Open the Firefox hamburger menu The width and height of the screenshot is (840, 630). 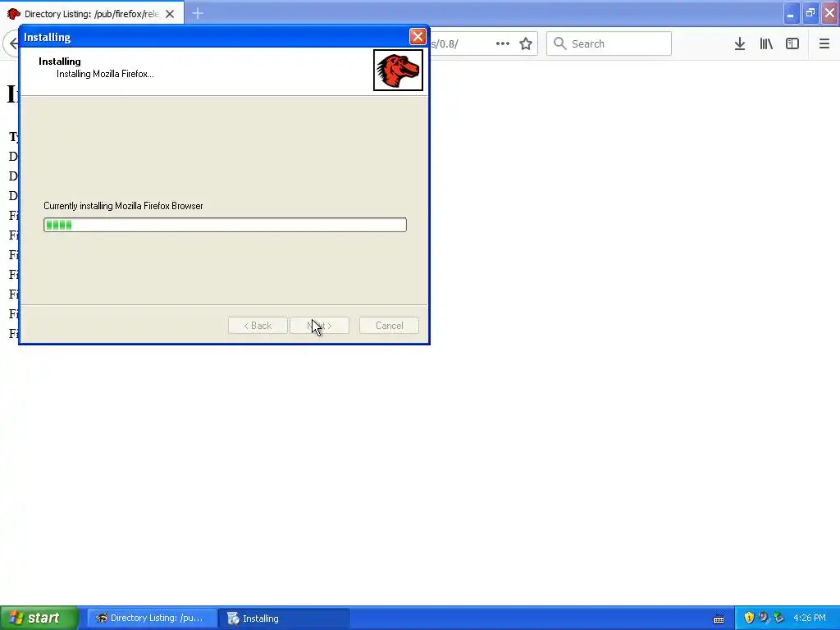pos(824,43)
